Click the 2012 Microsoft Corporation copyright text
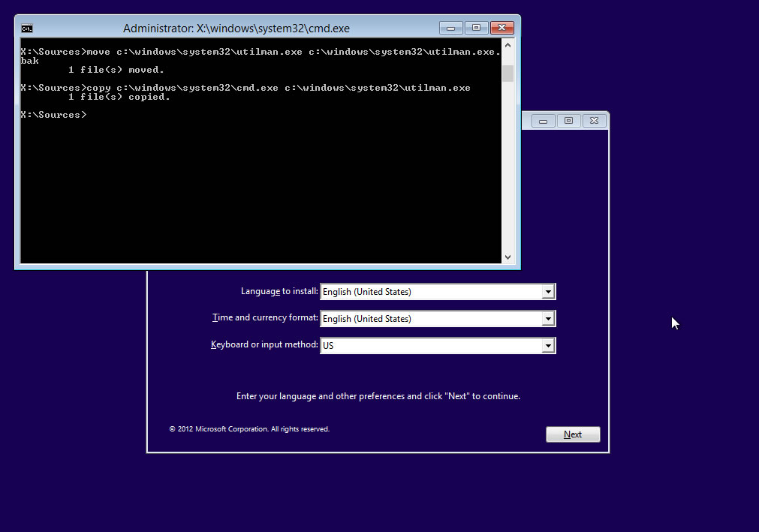 tap(249, 428)
